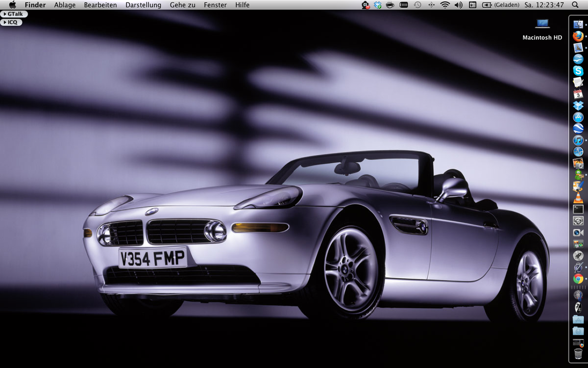Open the Trash in the Dock
The height and width of the screenshot is (368, 588).
(578, 354)
